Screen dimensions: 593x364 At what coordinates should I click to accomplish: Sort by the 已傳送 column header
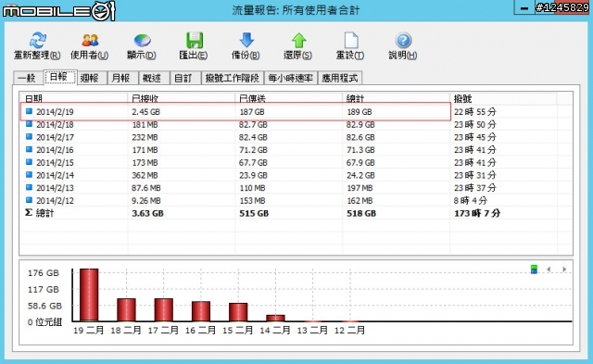288,98
